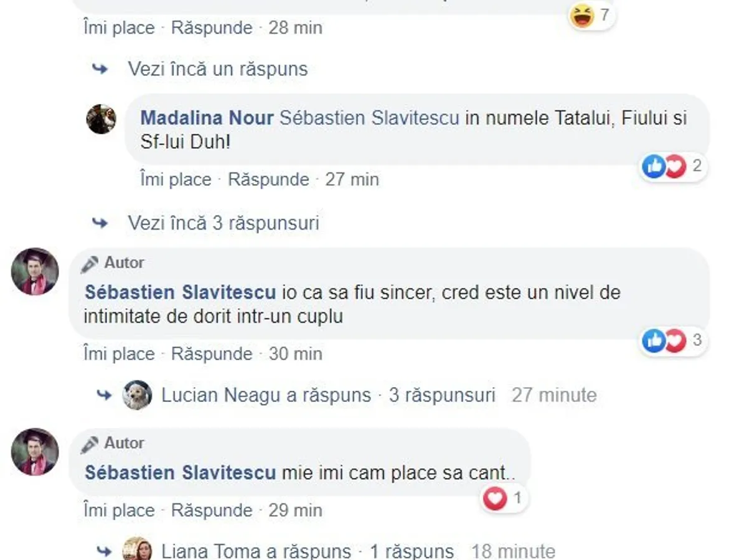
Task: Click 'Răspunde' under the 'mie imi cam place' comment
Action: click(212, 510)
